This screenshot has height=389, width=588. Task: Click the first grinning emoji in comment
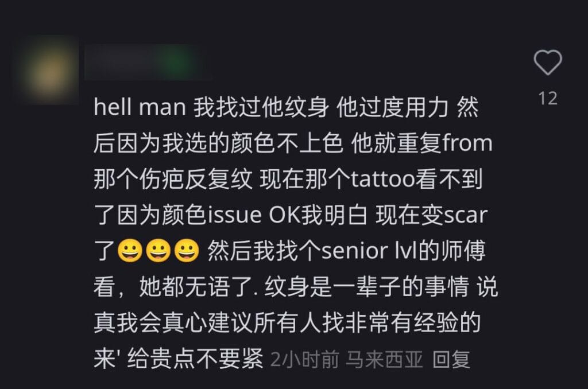click(130, 250)
